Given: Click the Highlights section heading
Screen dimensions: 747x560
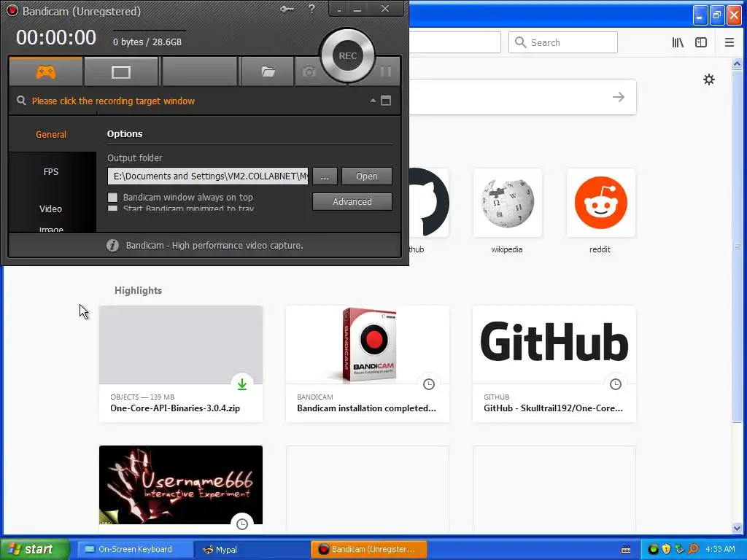Looking at the screenshot, I should 138,290.
